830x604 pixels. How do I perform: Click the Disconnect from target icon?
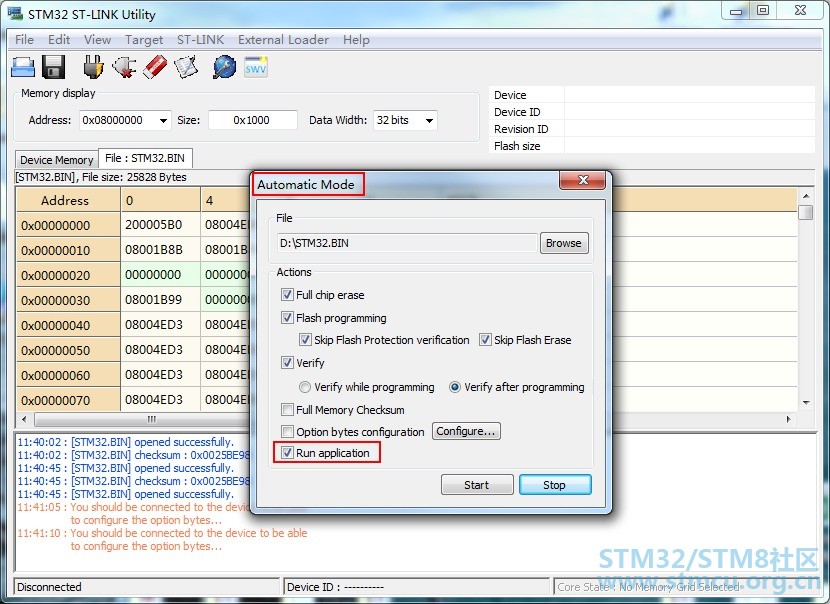click(124, 67)
